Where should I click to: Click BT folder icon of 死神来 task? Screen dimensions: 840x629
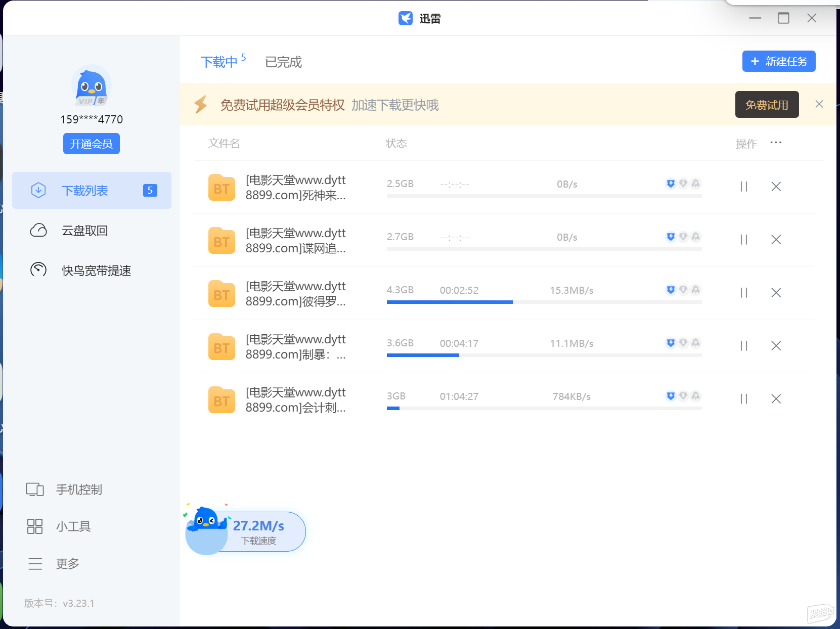222,188
